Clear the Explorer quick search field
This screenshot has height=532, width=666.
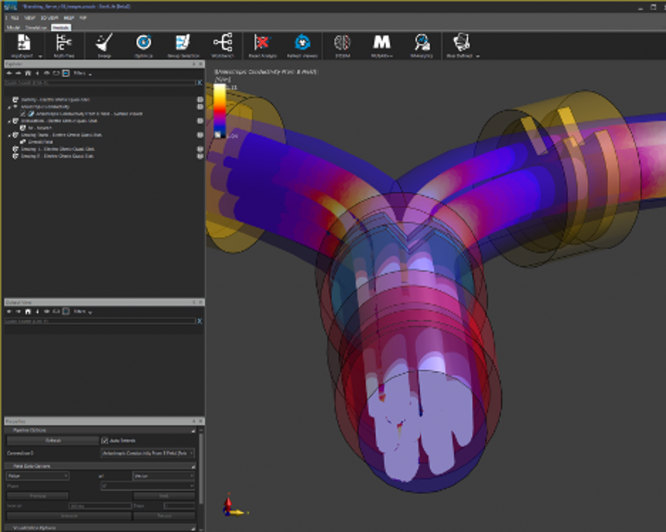coord(199,82)
